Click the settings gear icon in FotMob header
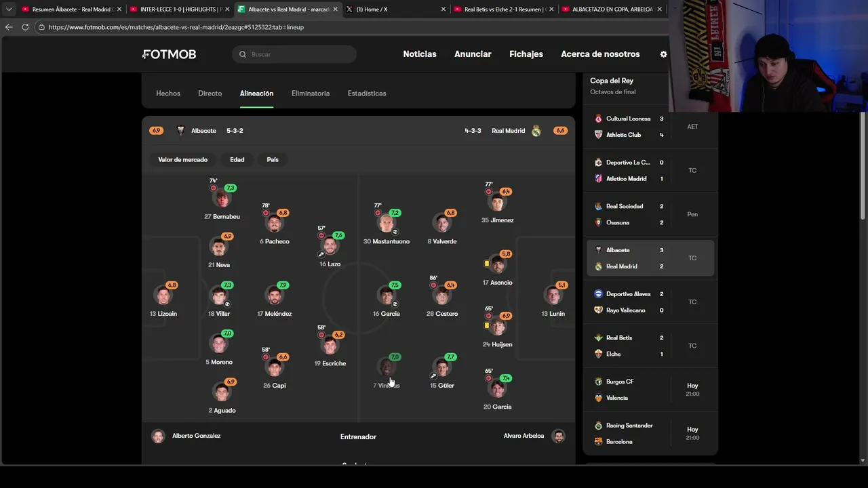868x488 pixels. click(x=663, y=54)
